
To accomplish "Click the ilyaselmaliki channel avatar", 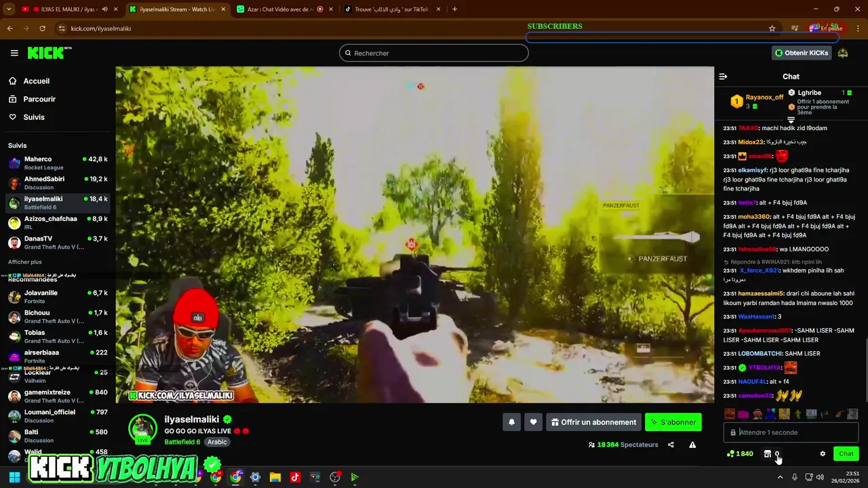I will click(x=142, y=428).
